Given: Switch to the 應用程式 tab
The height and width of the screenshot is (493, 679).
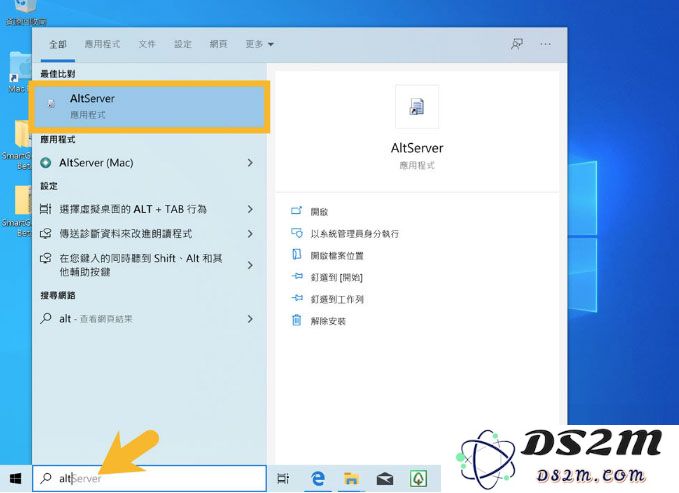Looking at the screenshot, I should (x=102, y=44).
